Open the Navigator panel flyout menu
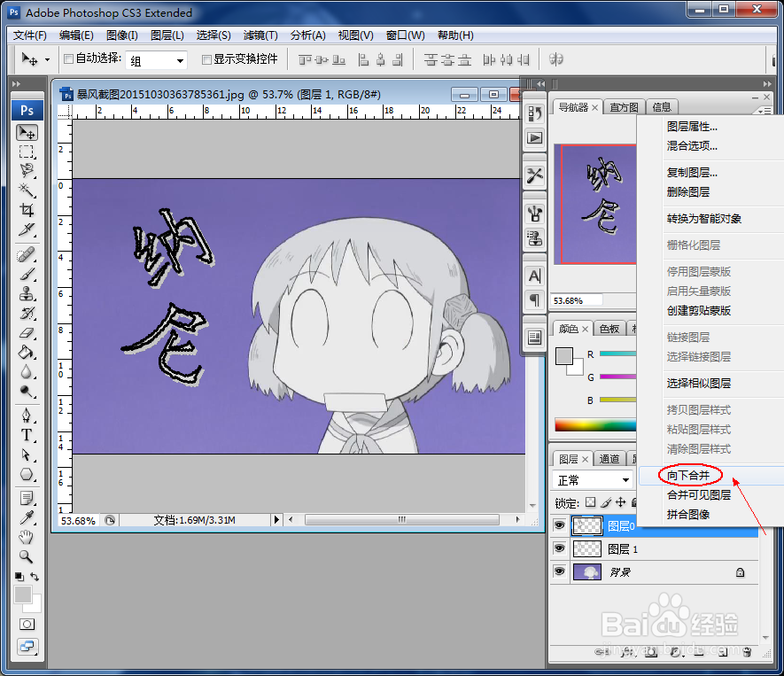This screenshot has width=784, height=676. [x=764, y=108]
